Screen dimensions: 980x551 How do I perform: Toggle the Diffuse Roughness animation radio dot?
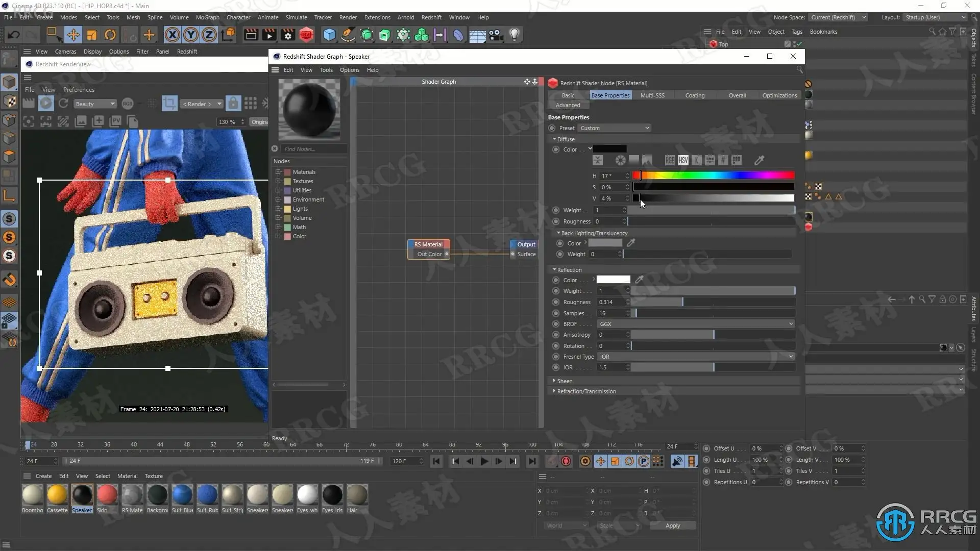coord(556,221)
